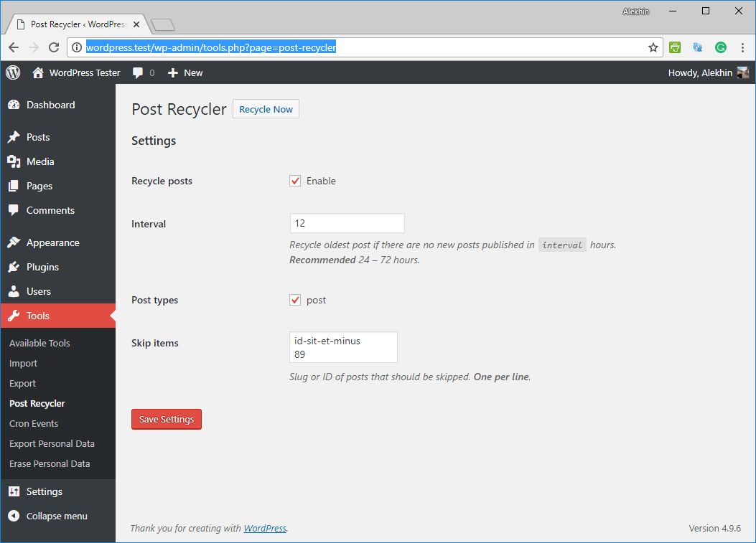Click the Comments speech bubble in admin bar
This screenshot has height=543, width=756.
[x=139, y=72]
